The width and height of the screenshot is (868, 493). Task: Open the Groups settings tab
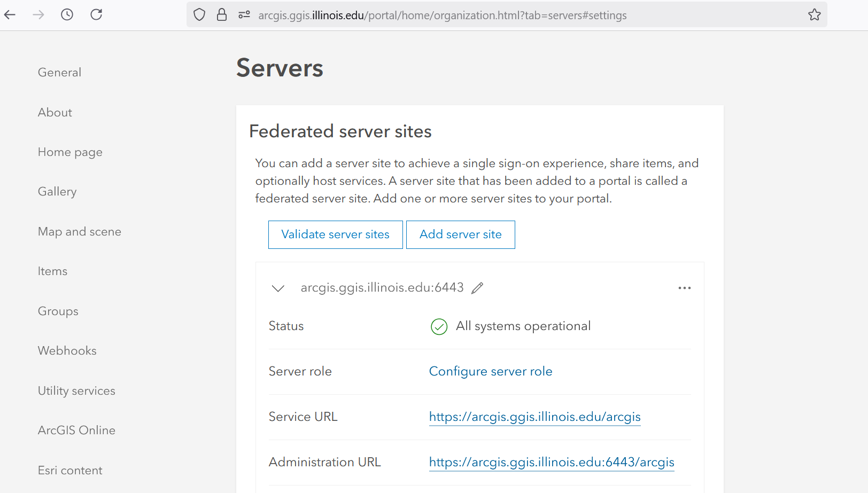coord(58,311)
